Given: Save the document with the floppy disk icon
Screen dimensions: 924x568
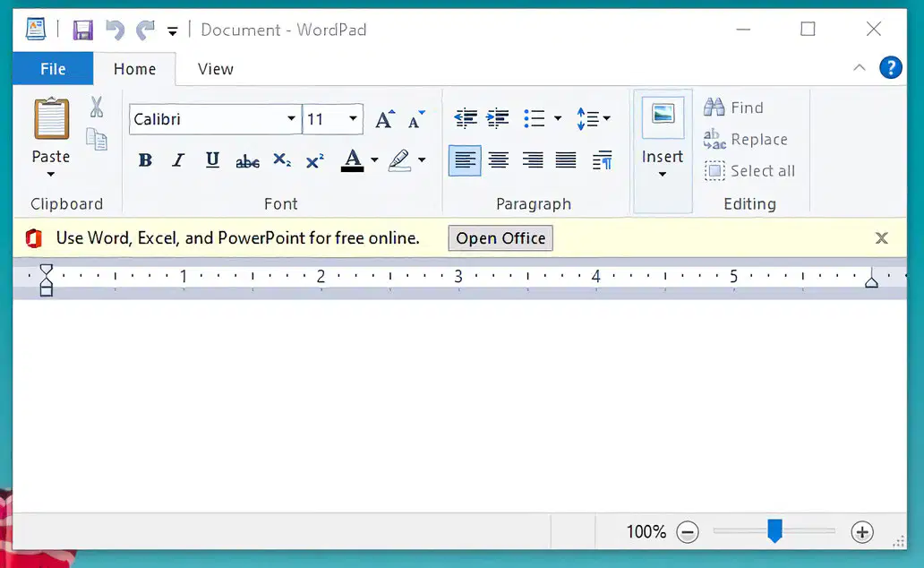Looking at the screenshot, I should click(82, 30).
